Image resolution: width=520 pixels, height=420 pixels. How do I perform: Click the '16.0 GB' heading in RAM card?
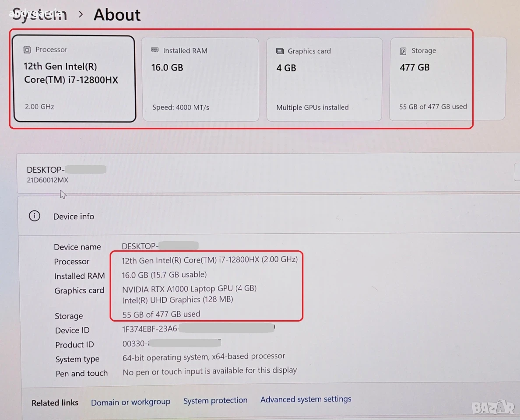point(167,68)
